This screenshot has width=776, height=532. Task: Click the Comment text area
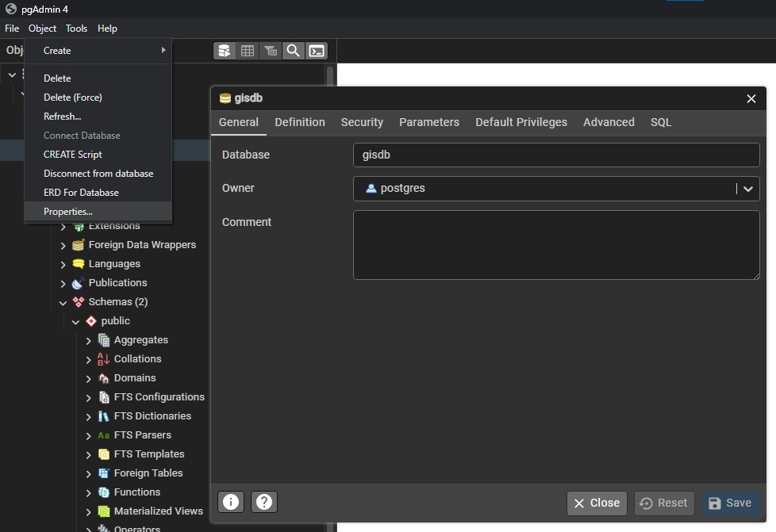pyautogui.click(x=556, y=245)
